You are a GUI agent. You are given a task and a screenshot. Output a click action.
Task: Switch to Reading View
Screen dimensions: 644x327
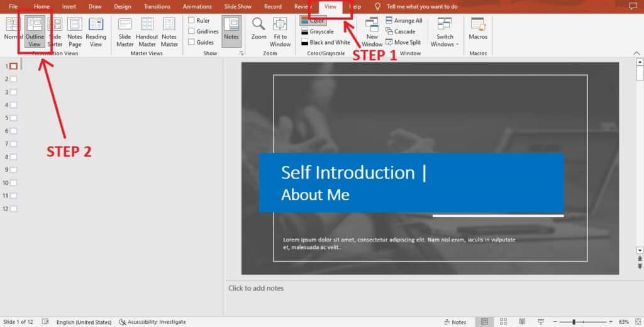pyautogui.click(x=96, y=33)
